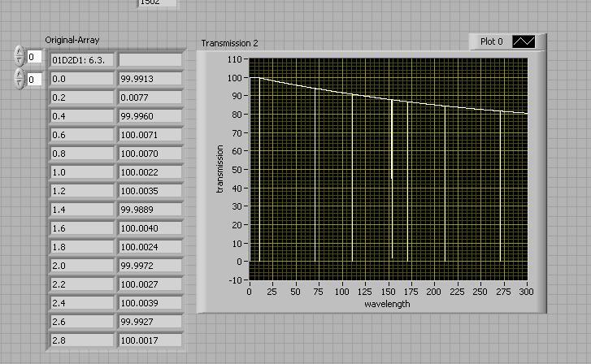Click the cell showing 0.0077
The height and width of the screenshot is (364, 591).
click(x=150, y=97)
